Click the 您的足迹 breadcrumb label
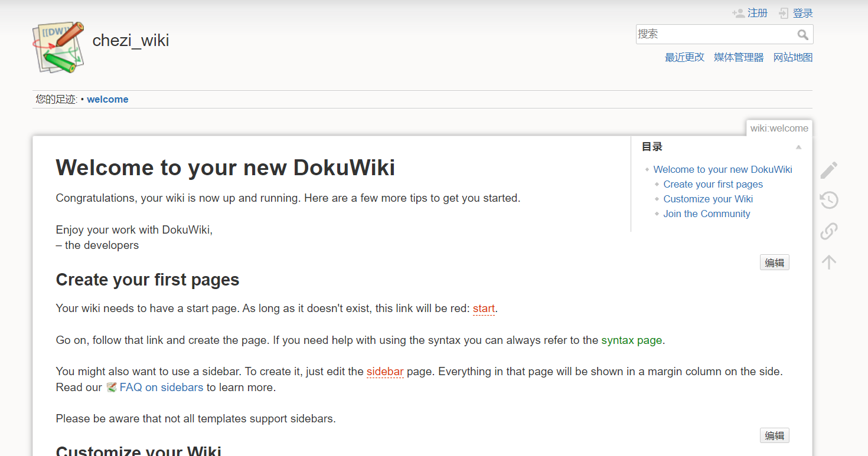The image size is (868, 456). pyautogui.click(x=56, y=99)
